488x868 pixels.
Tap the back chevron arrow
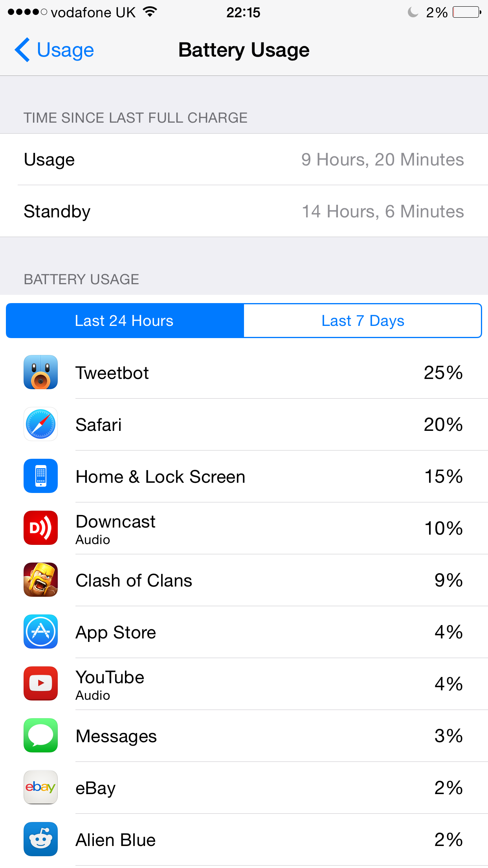22,50
